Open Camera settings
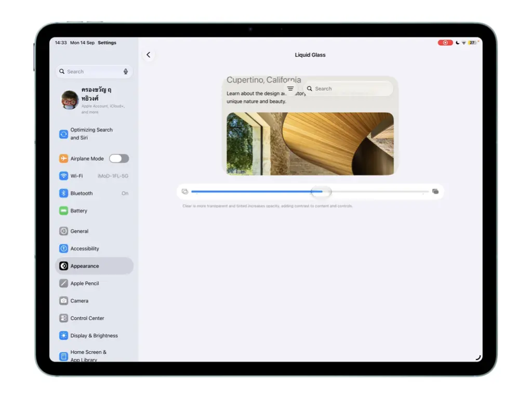This screenshot has width=532, height=399. [94, 301]
